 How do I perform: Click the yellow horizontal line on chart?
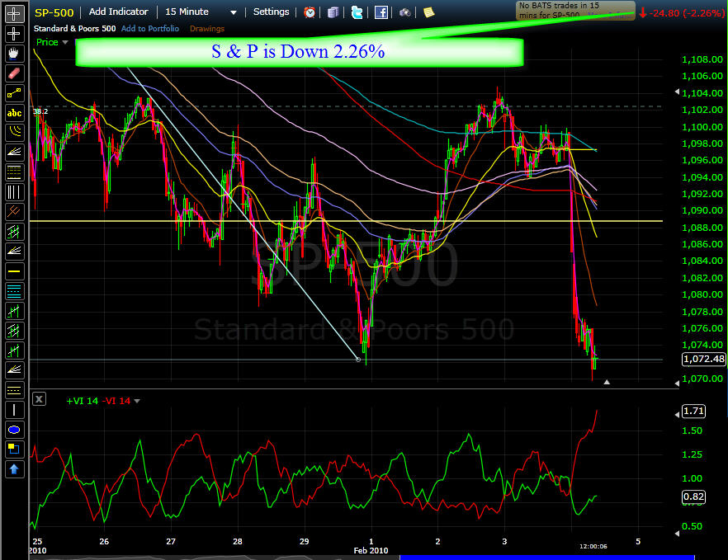[346, 221]
